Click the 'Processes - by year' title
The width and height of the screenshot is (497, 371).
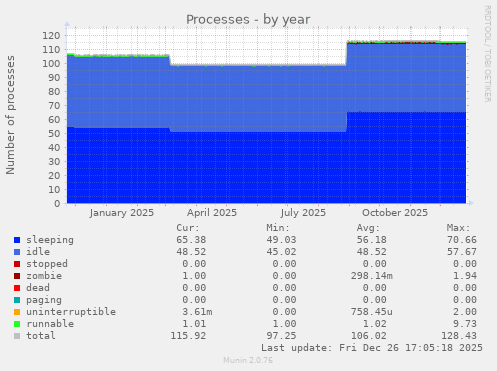(x=248, y=20)
